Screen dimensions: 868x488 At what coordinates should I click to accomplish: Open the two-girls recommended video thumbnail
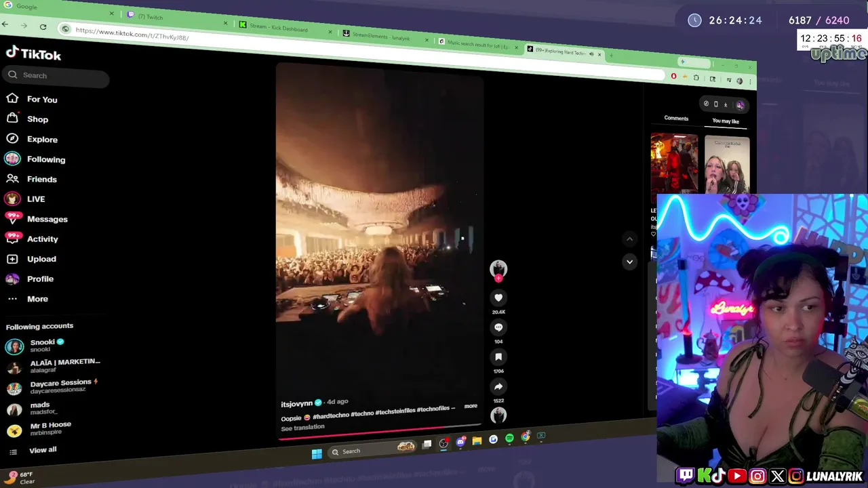727,165
